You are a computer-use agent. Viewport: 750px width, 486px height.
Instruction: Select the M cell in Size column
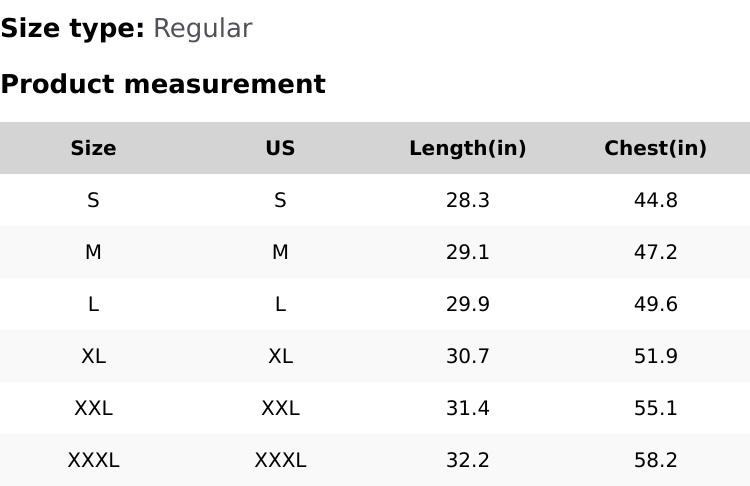[x=93, y=252]
